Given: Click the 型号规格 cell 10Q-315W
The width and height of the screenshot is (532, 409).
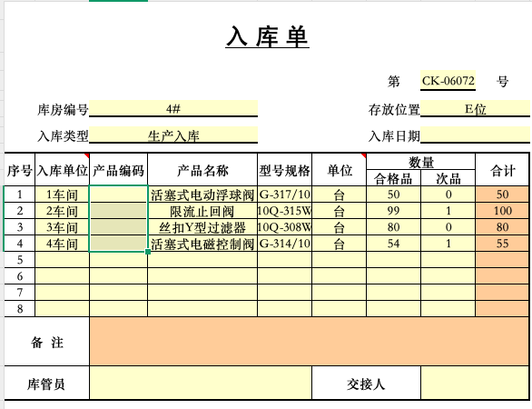Looking at the screenshot, I should (x=285, y=211).
